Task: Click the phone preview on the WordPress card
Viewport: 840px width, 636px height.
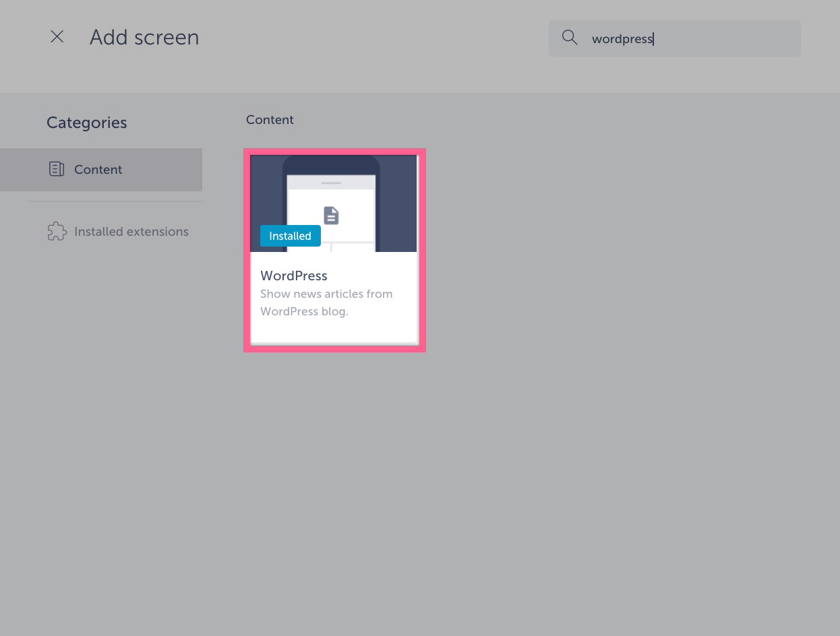Action: [x=334, y=202]
